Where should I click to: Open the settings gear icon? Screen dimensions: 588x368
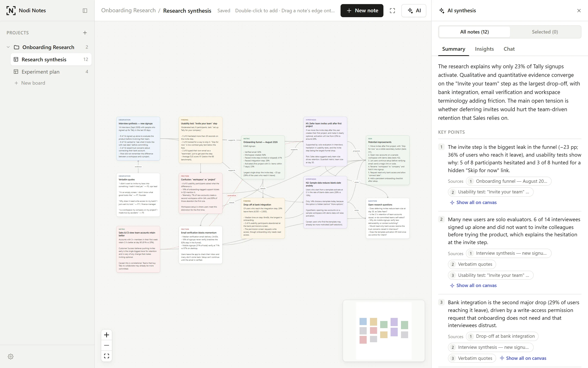[10, 357]
